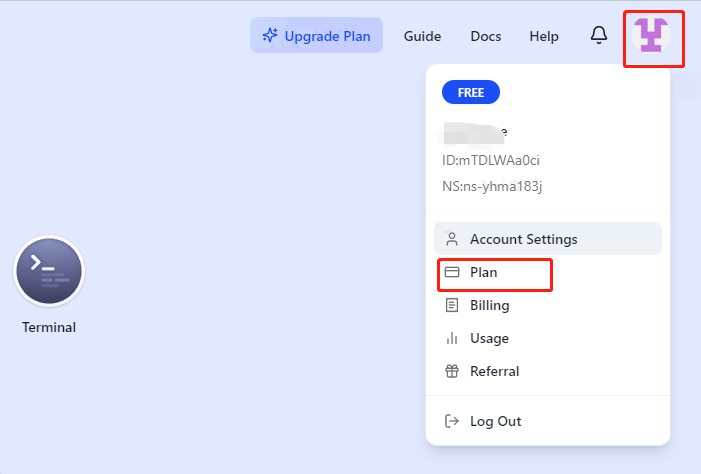This screenshot has height=474, width=701.
Task: Open the Guide link
Action: 422,36
